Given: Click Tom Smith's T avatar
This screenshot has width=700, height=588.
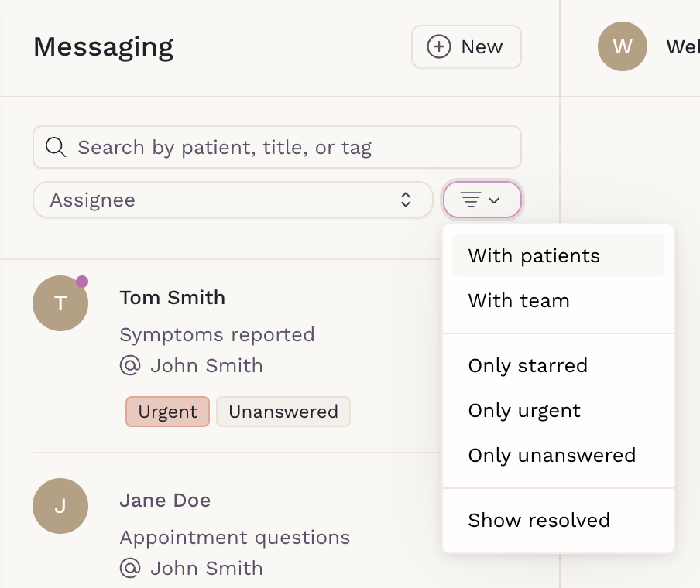Looking at the screenshot, I should (60, 303).
